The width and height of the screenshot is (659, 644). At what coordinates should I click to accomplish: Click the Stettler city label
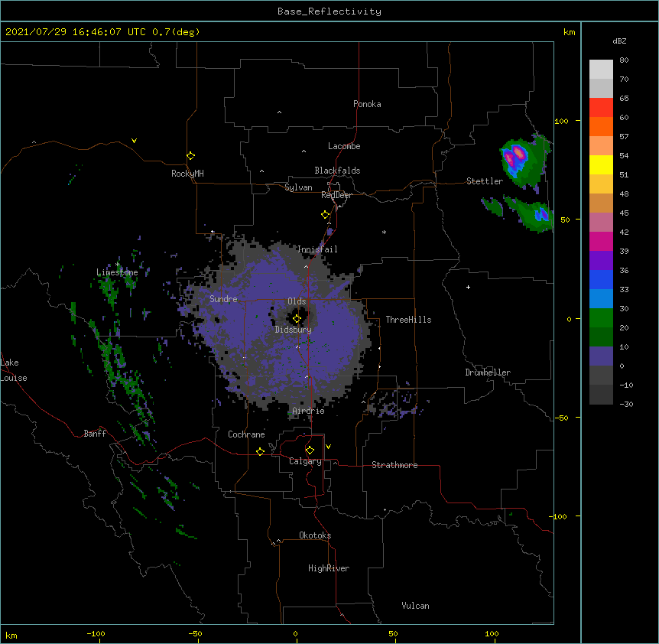(485, 181)
